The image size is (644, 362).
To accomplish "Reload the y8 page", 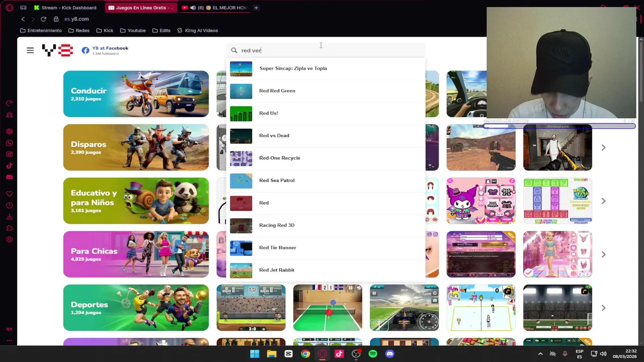I will click(43, 19).
